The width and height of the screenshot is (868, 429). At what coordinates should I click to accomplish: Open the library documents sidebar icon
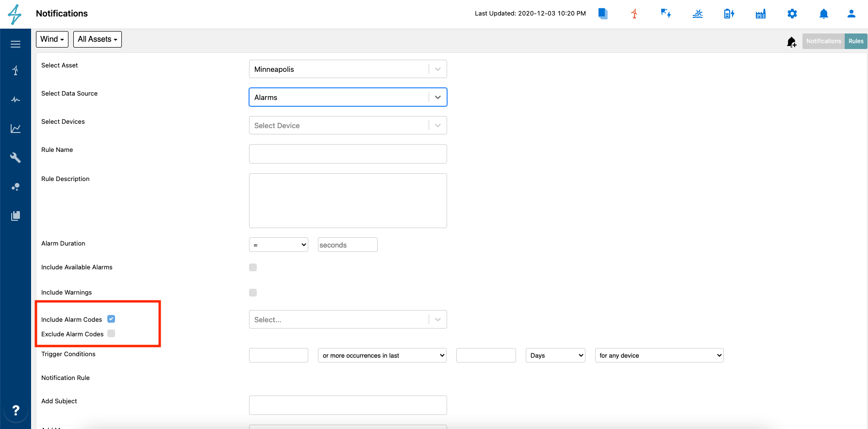[x=16, y=216]
